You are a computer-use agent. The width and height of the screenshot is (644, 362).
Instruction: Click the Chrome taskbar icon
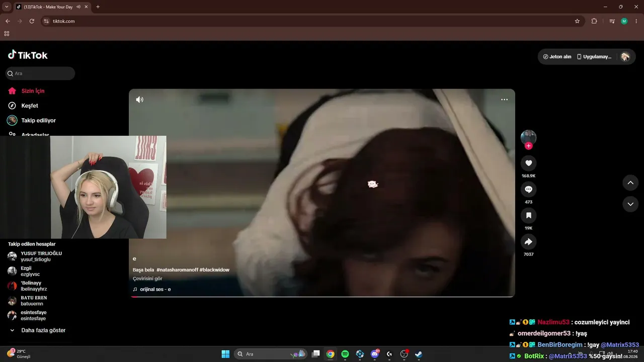330,354
